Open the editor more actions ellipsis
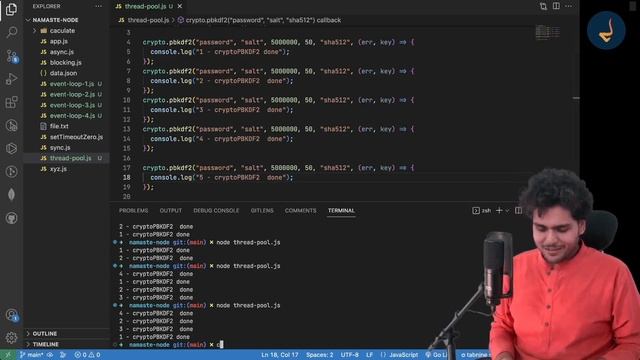640x360 pixels. click(569, 6)
